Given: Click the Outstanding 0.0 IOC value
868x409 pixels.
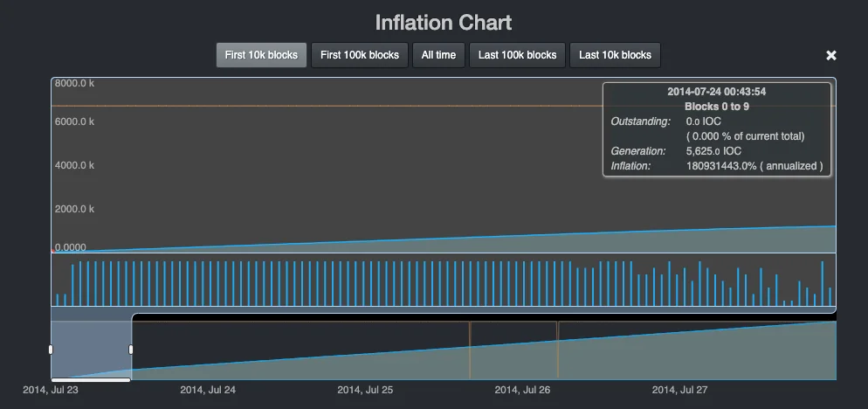Looking at the screenshot, I should [703, 121].
